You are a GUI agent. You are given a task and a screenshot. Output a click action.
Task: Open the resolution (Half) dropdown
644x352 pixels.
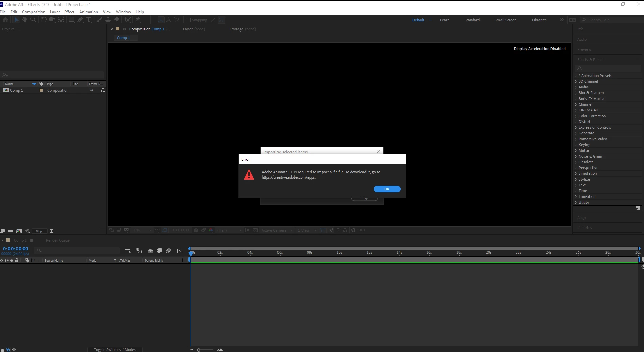pos(229,230)
